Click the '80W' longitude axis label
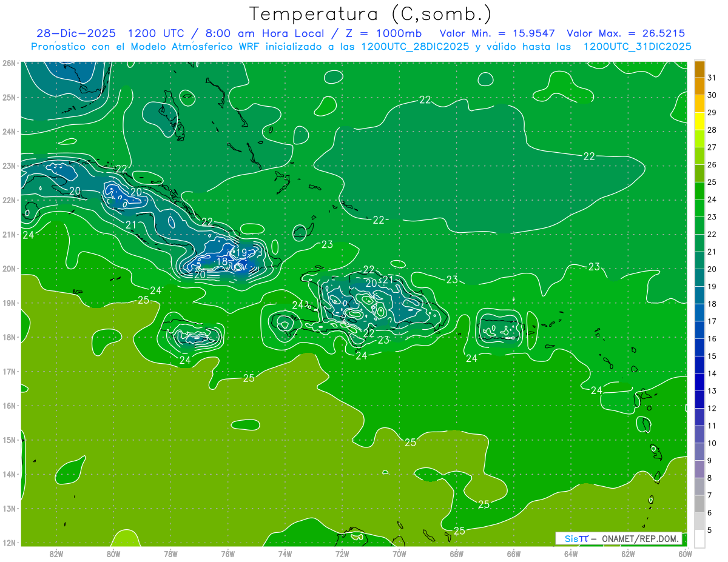The width and height of the screenshot is (728, 562). point(113,554)
